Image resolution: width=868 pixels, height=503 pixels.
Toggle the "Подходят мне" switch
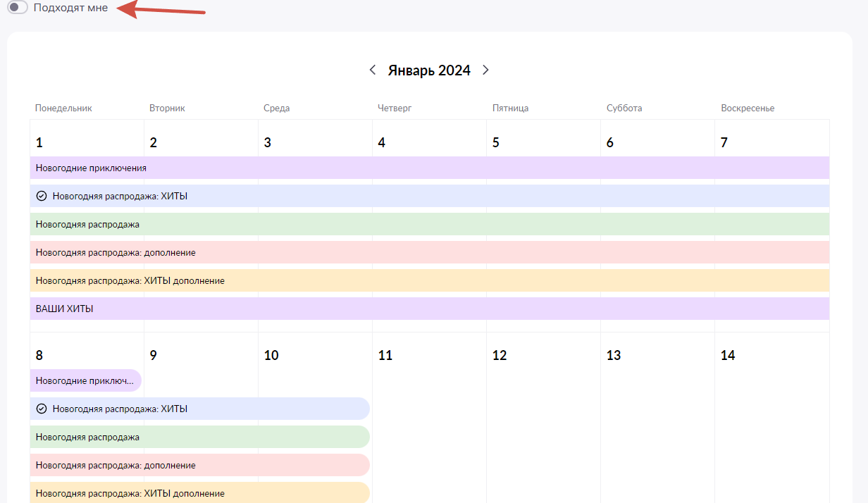coord(18,8)
